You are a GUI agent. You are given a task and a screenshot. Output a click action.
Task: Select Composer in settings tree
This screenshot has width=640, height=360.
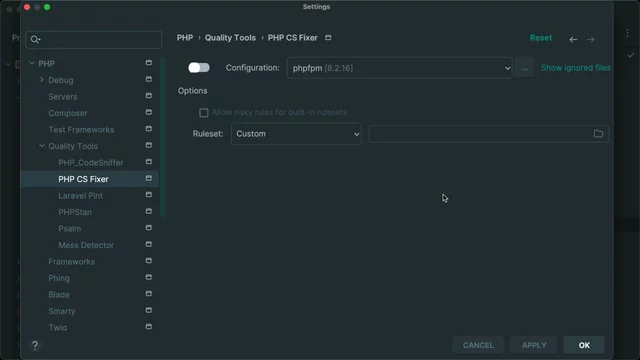(x=68, y=113)
